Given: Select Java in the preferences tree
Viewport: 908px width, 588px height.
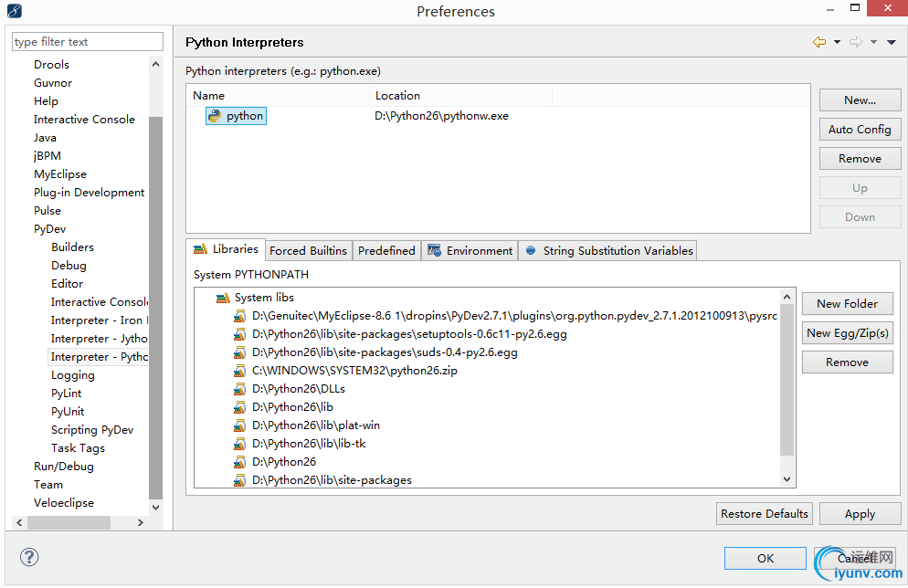Looking at the screenshot, I should click(x=45, y=138).
